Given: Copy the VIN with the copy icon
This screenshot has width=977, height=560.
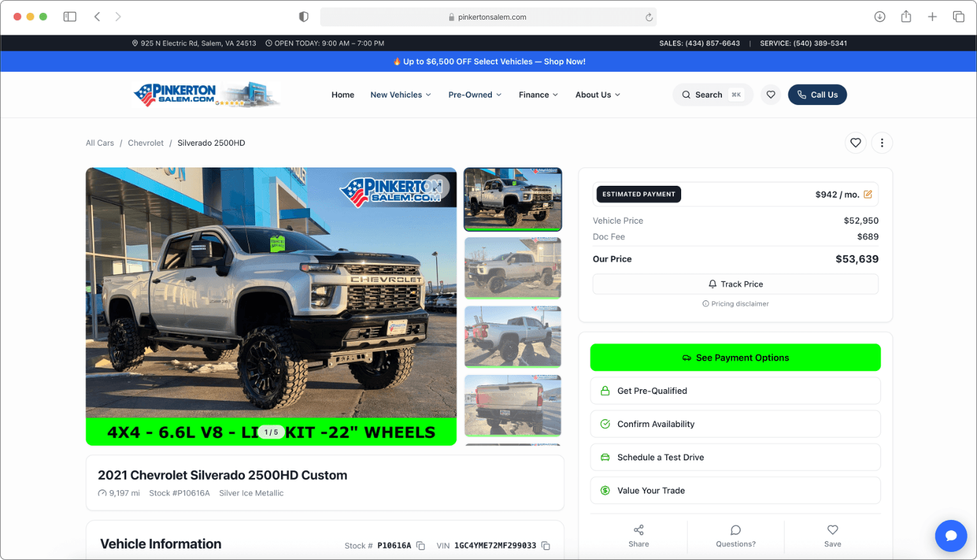Looking at the screenshot, I should point(546,546).
